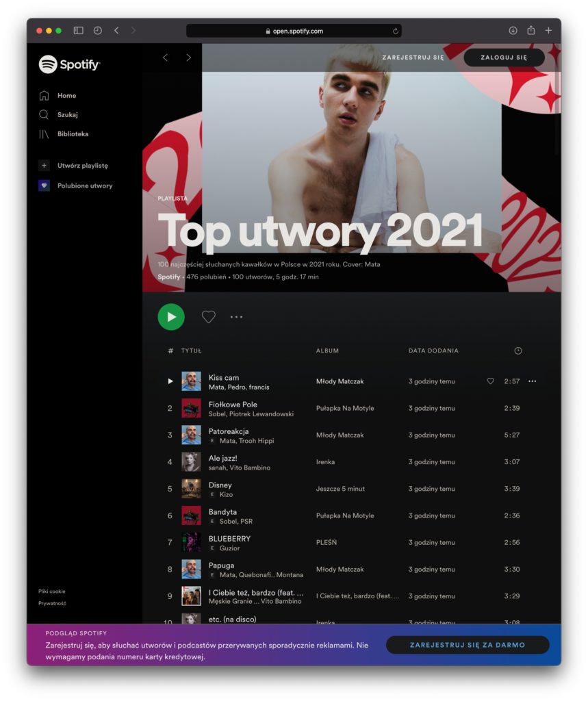The image size is (588, 701).
Task: Open the PLEŚŃ album link
Action: (327, 542)
